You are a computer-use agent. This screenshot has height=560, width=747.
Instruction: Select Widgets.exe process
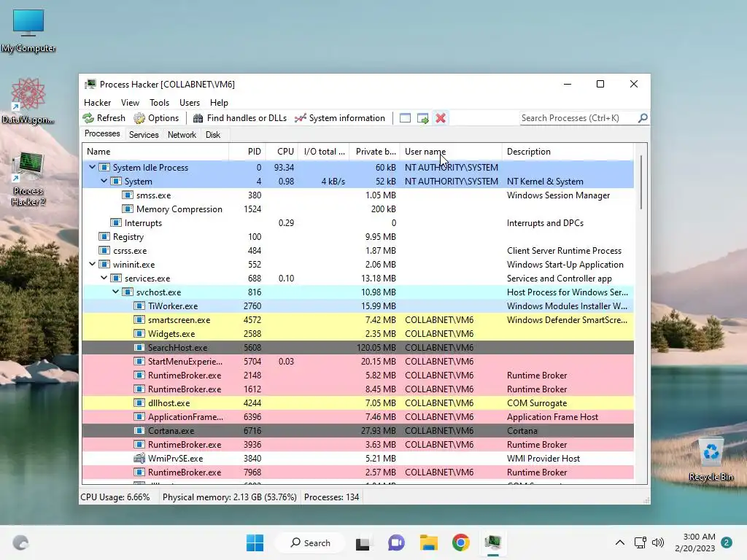(x=357, y=333)
